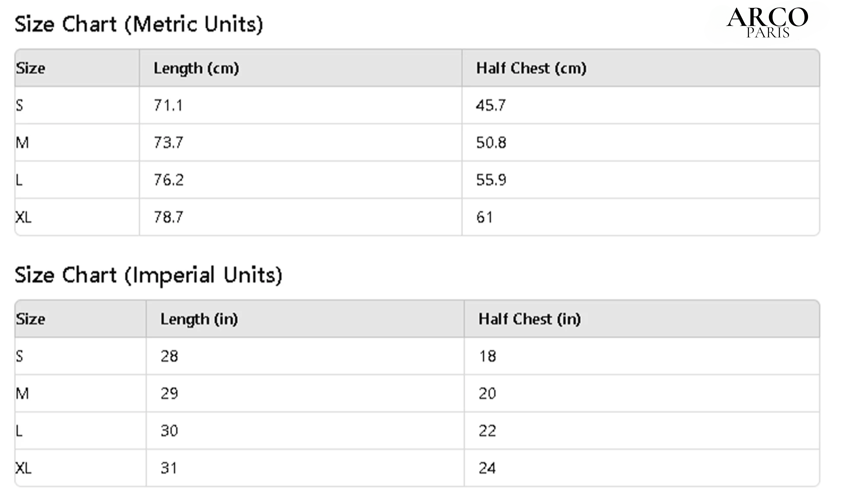Viewport: 841px width, 504px height.
Task: Click the 18 inch half chest cell
Action: [487, 356]
